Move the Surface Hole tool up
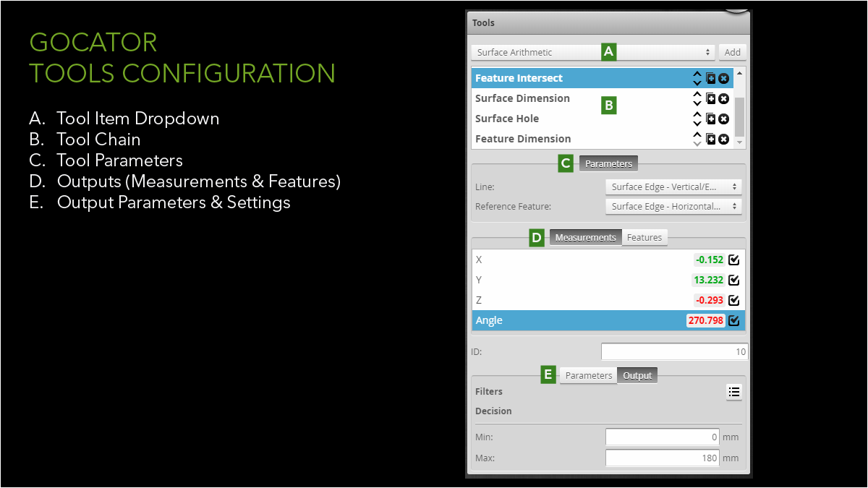This screenshot has width=868, height=488. click(697, 114)
